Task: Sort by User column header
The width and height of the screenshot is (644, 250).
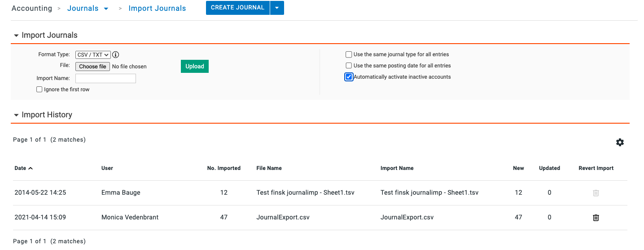Action: pyautogui.click(x=107, y=168)
